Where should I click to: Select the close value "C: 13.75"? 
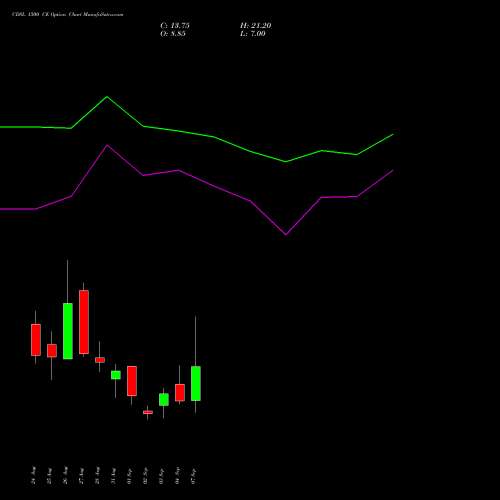pyautogui.click(x=175, y=26)
